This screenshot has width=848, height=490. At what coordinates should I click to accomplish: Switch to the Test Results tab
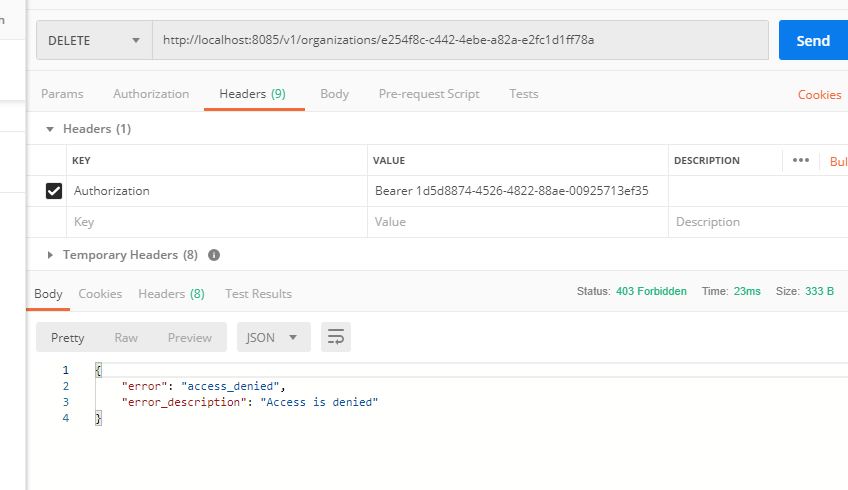click(x=259, y=294)
